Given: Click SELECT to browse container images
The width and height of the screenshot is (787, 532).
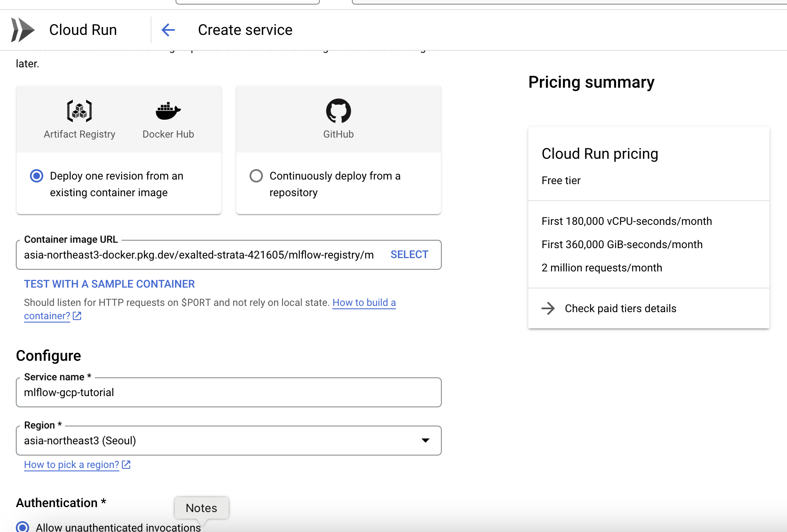Looking at the screenshot, I should (409, 255).
